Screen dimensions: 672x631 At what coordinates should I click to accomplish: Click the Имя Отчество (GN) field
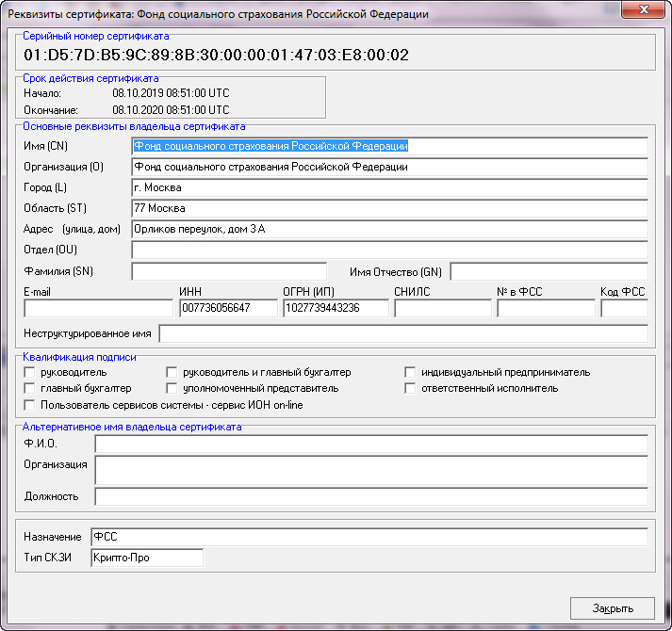coord(549,271)
